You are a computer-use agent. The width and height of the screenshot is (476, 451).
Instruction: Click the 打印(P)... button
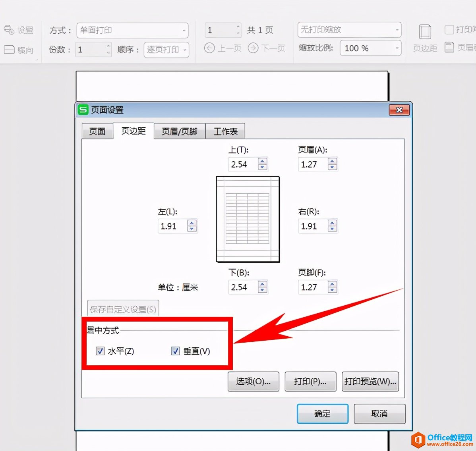[x=310, y=381]
